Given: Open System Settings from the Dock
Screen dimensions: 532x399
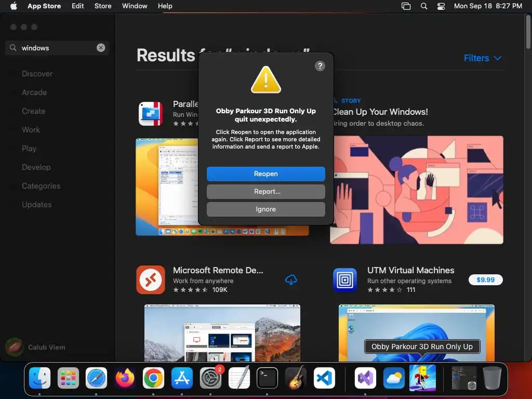Looking at the screenshot, I should coord(210,378).
